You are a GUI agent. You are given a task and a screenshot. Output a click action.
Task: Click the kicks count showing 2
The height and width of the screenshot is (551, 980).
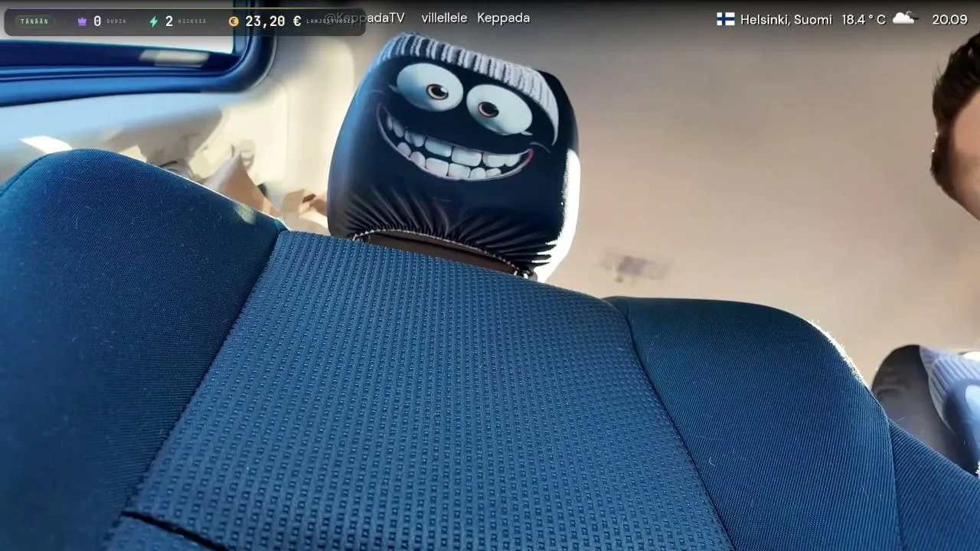click(169, 21)
